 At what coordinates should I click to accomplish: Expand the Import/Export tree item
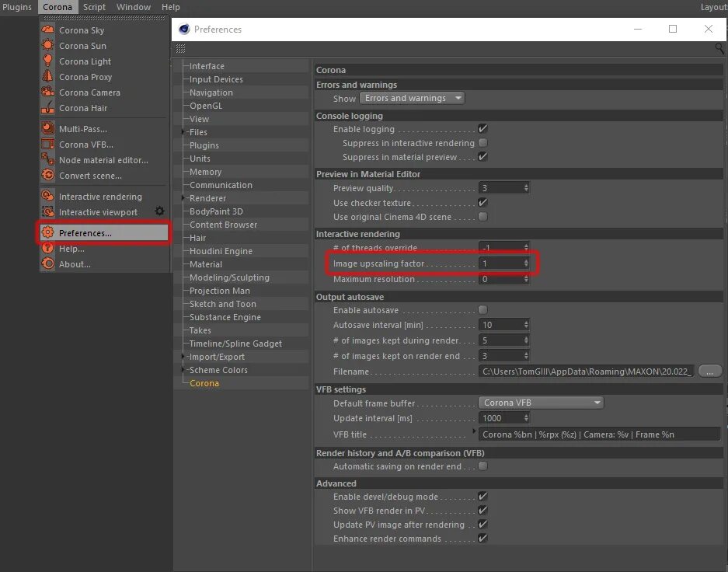pyautogui.click(x=183, y=357)
